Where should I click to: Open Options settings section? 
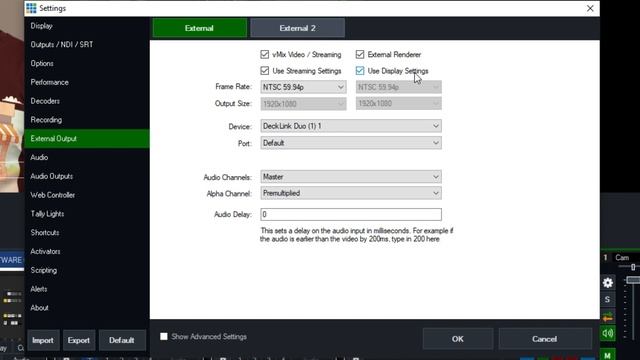(87, 63)
